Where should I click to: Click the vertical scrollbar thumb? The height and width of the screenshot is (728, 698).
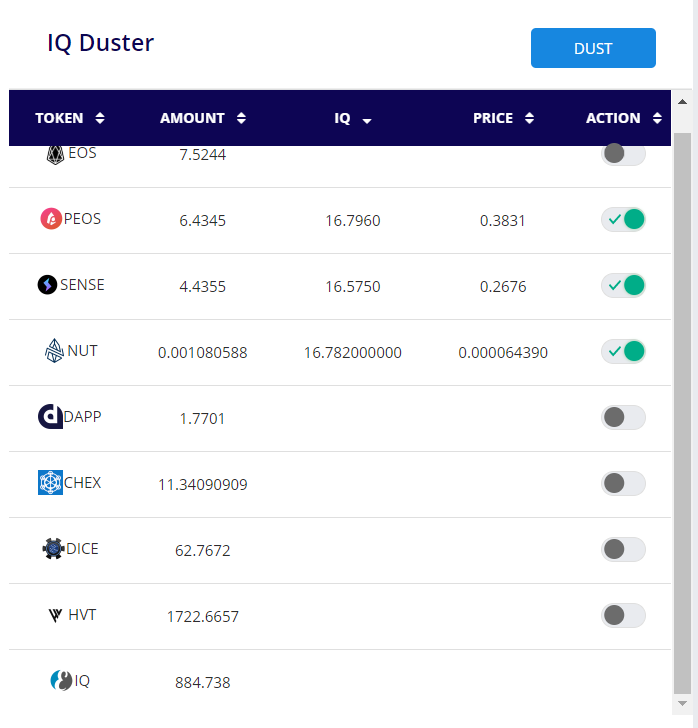point(682,413)
